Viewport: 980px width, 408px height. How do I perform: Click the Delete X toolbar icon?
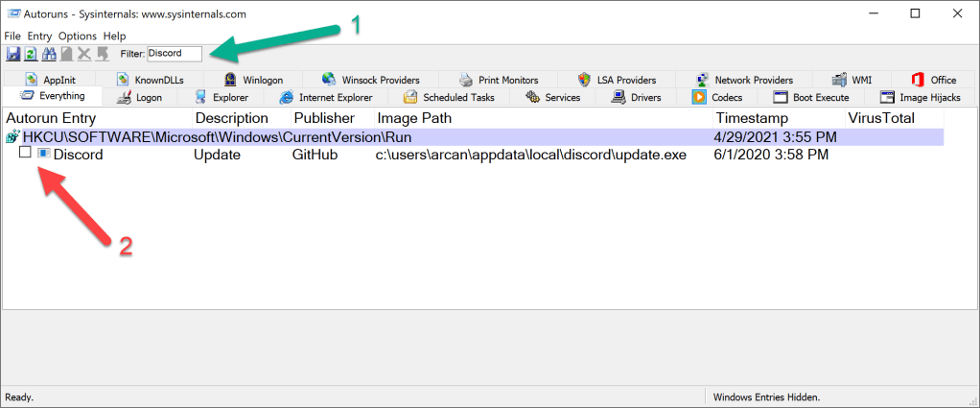point(83,54)
